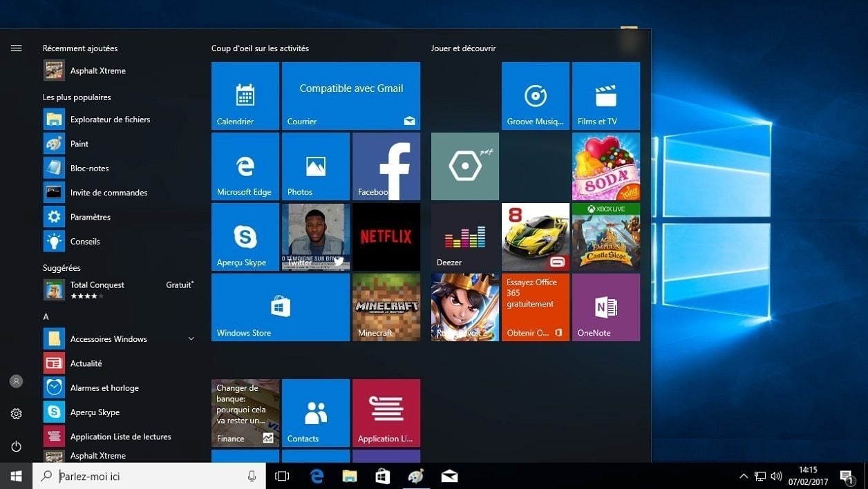This screenshot has height=489, width=868.
Task: Open the Action Center notifications icon
Action: pyautogui.click(x=847, y=476)
